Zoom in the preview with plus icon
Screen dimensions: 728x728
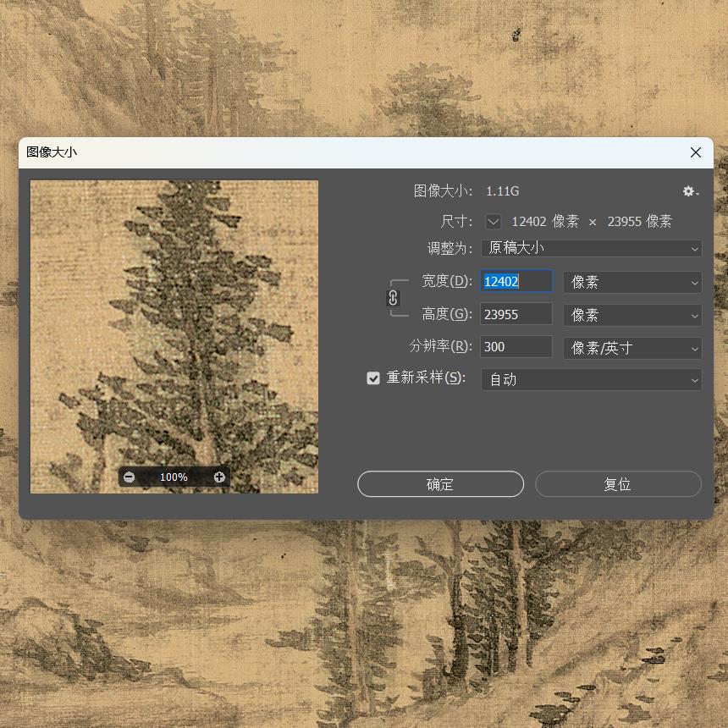point(219,477)
